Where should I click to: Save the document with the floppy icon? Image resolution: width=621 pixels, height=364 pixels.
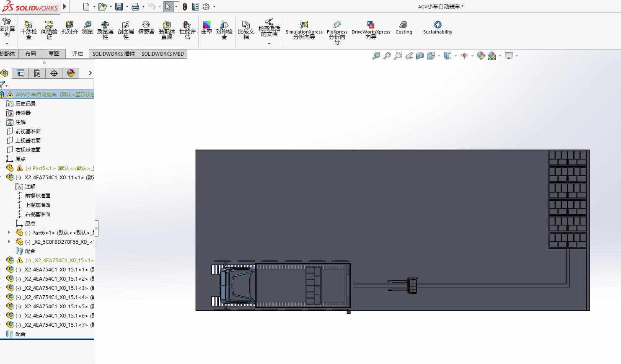[x=119, y=6]
